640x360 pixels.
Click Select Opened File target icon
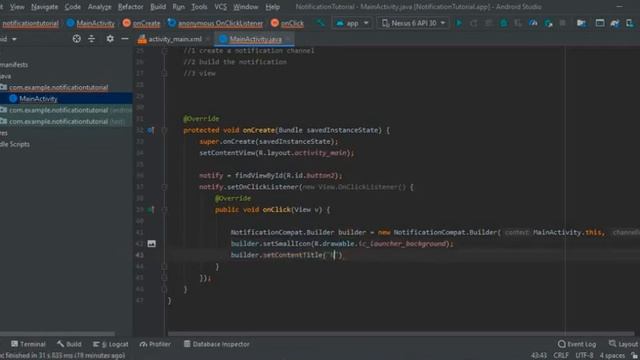(x=76, y=39)
